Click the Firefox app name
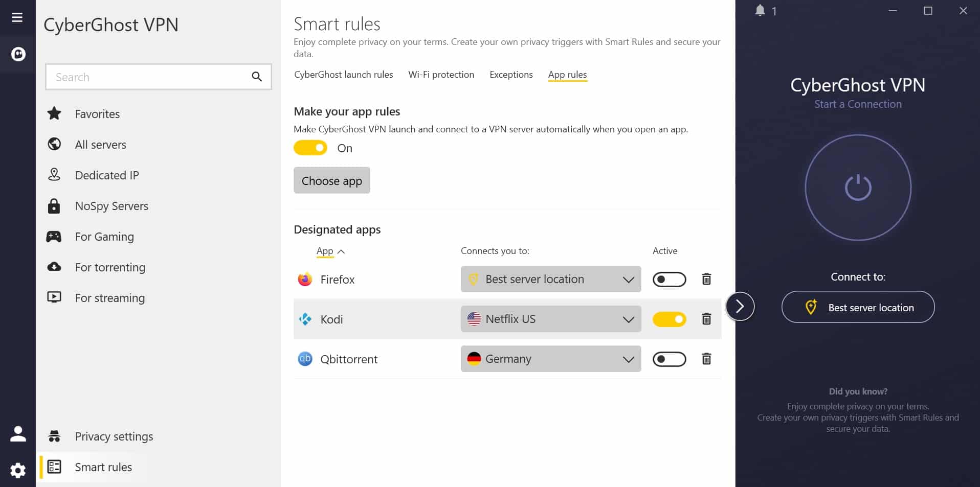 pyautogui.click(x=337, y=280)
